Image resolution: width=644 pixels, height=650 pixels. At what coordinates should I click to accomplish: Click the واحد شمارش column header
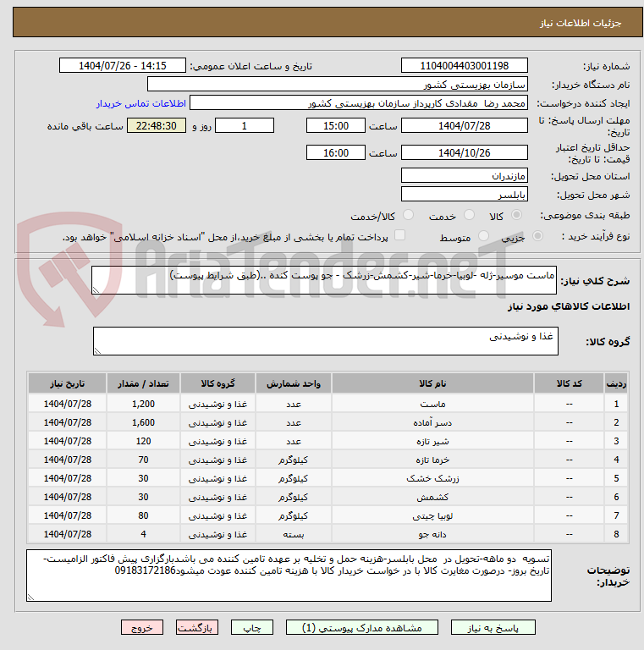(x=294, y=383)
